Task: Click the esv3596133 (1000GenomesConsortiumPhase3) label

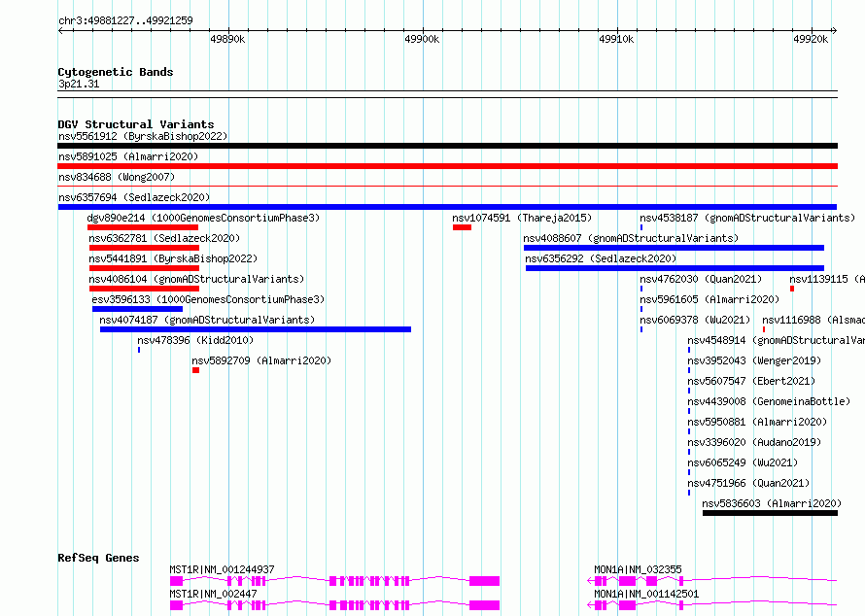Action: click(208, 299)
